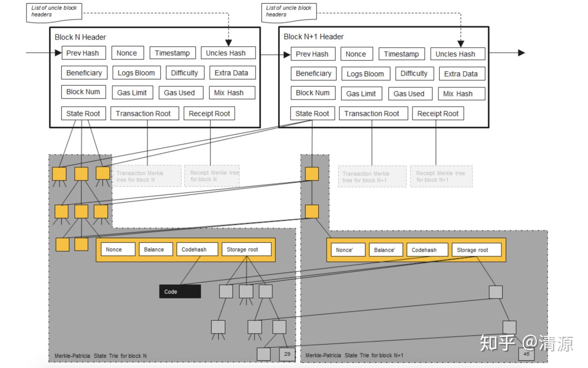This screenshot has width=588, height=368.
Task: Click the 知乎 watermark logo
Action: pyautogui.click(x=497, y=343)
